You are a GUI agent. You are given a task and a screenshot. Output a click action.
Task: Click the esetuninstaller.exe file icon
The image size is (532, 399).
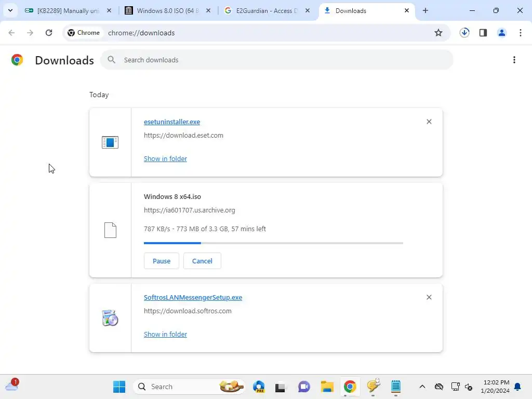[x=110, y=142]
